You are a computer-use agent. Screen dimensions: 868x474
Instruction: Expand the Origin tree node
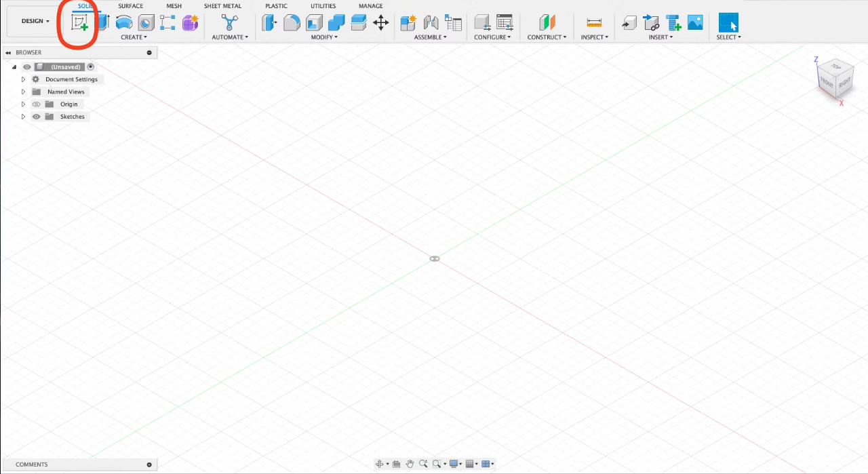coord(23,104)
